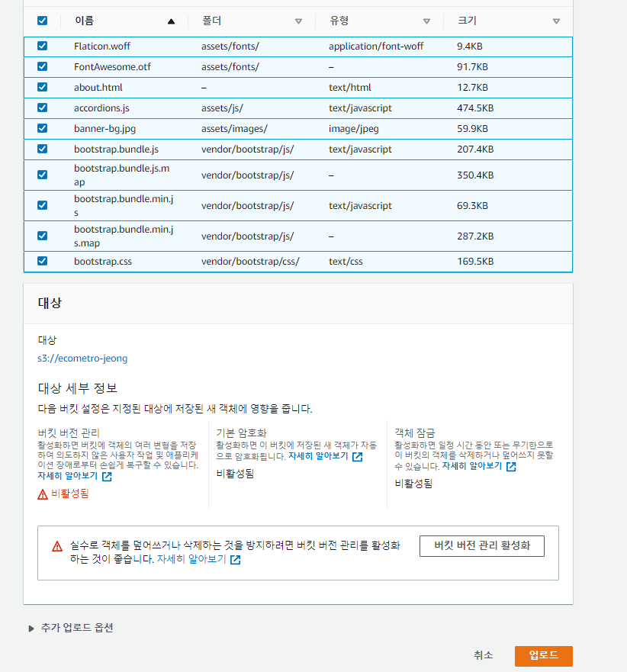Uncheck the bootstrap.bundle.js.map row checkbox
The image size is (627, 672).
42,175
